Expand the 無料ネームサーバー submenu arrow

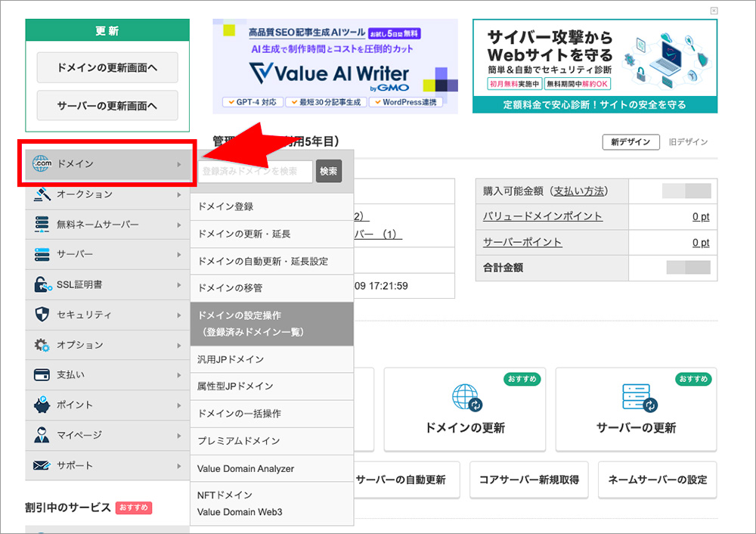pos(179,225)
